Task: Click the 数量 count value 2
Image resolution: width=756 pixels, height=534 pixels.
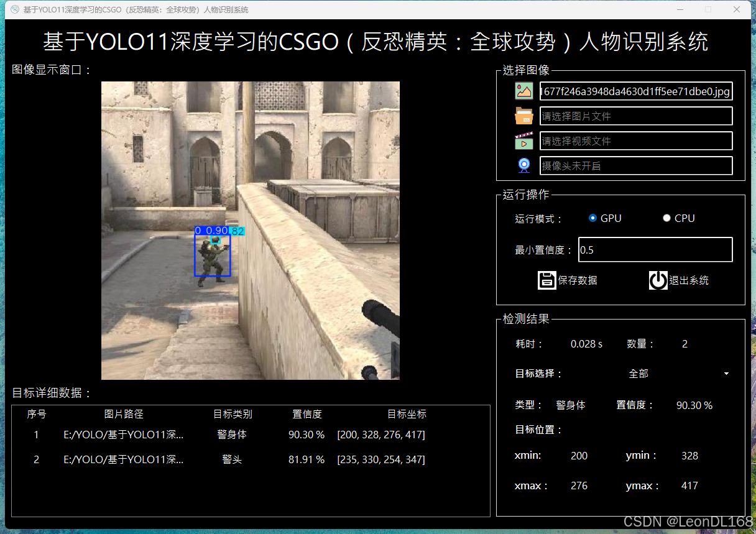Action: point(685,344)
